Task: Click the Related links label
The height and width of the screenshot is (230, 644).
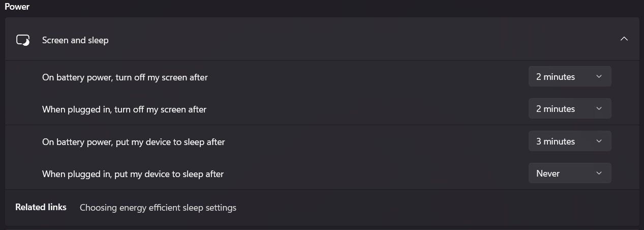Action: 41,207
